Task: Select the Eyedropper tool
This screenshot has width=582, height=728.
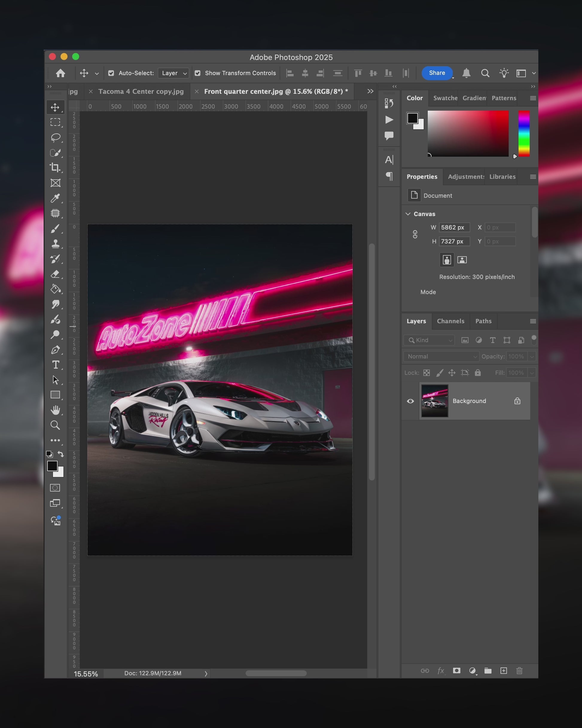Action: click(55, 198)
